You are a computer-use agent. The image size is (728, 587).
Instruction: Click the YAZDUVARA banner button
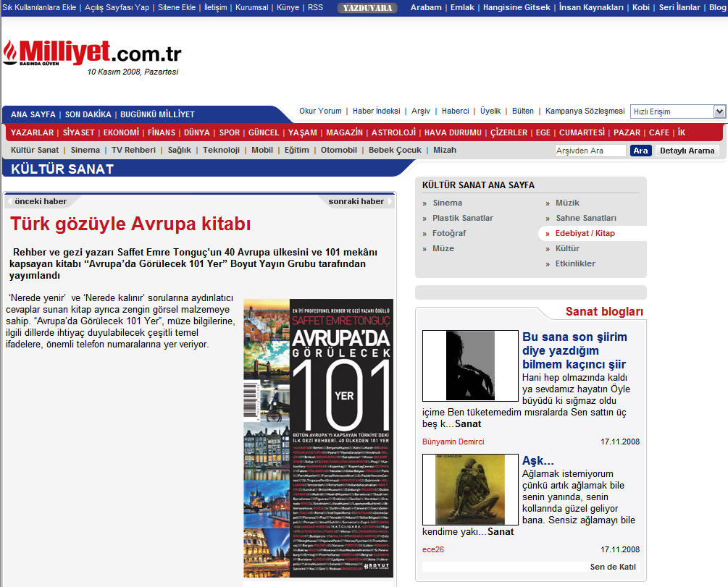(367, 8)
